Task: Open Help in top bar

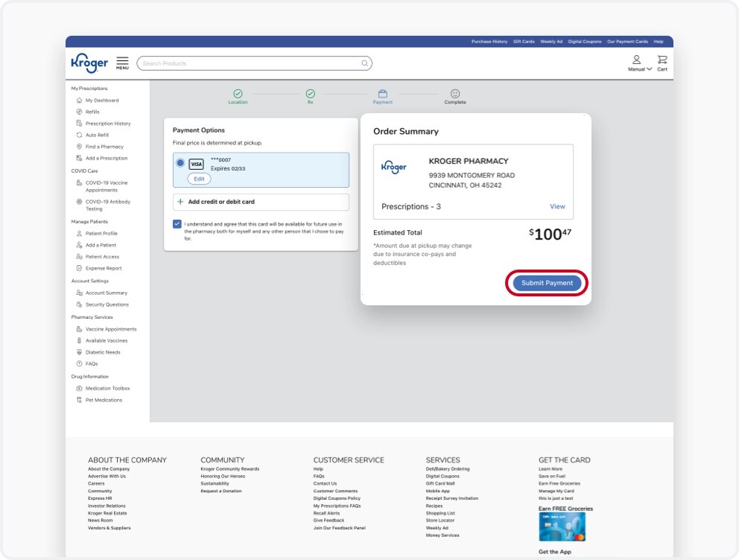Action: (x=659, y=42)
